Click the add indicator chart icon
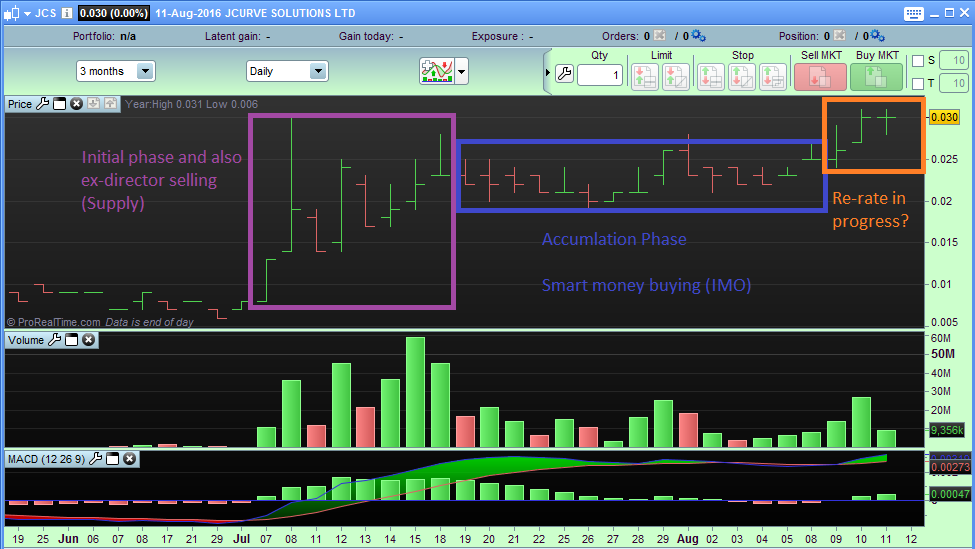The width and height of the screenshot is (975, 549). pyautogui.click(x=437, y=72)
